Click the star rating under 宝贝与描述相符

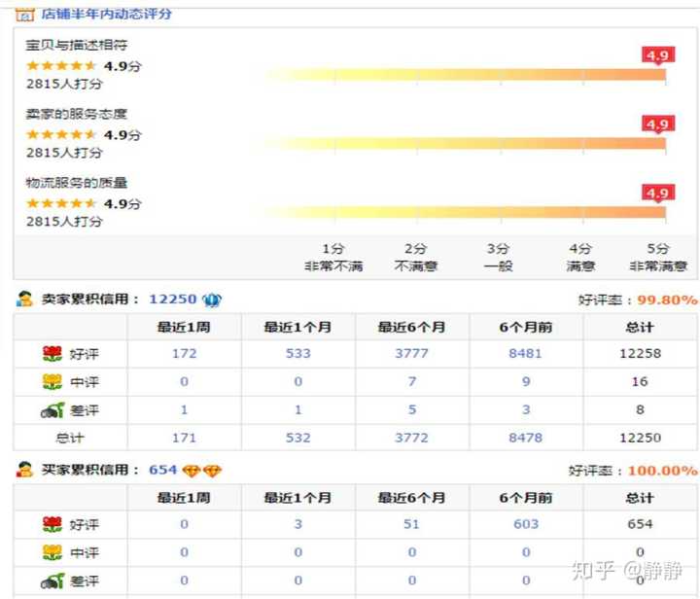(61, 66)
